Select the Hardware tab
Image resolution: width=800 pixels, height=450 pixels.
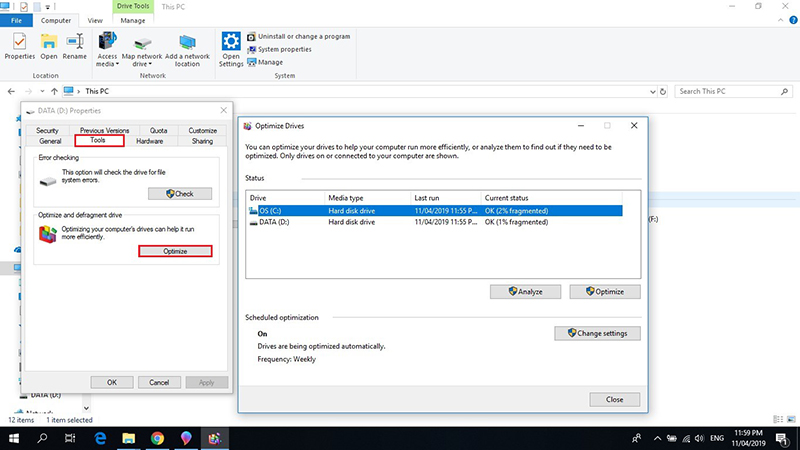coord(149,141)
